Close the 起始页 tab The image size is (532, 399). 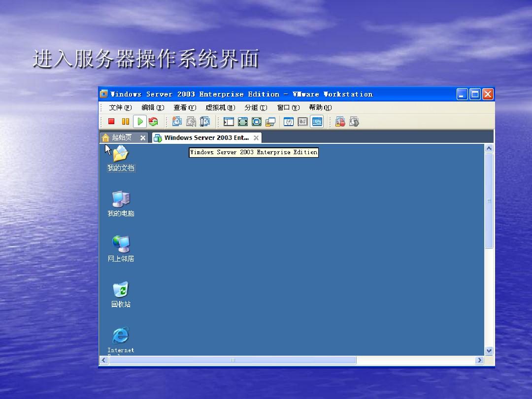click(143, 138)
